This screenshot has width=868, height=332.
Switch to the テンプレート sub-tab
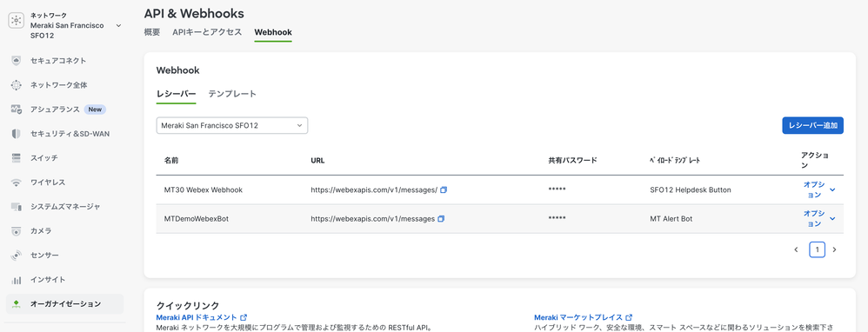coord(232,94)
